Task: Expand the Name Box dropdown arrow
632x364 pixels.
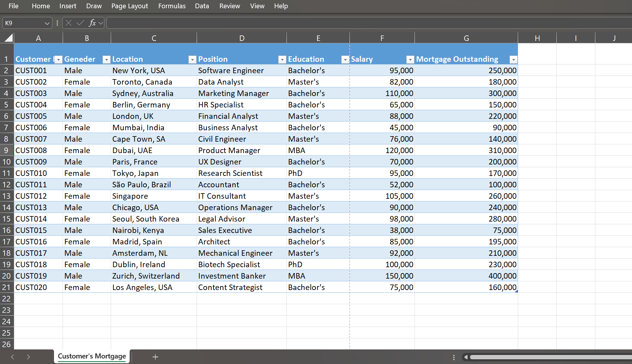Action: 47,23
